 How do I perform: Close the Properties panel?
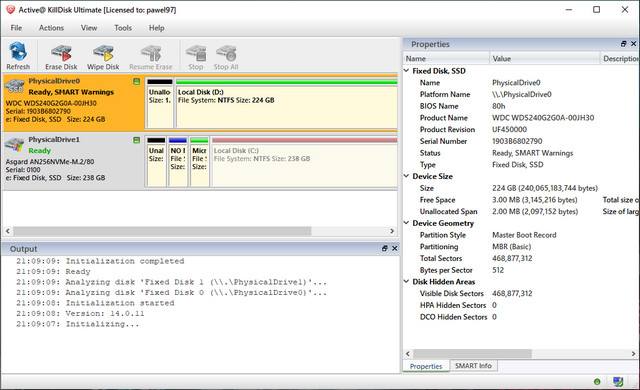click(x=633, y=44)
